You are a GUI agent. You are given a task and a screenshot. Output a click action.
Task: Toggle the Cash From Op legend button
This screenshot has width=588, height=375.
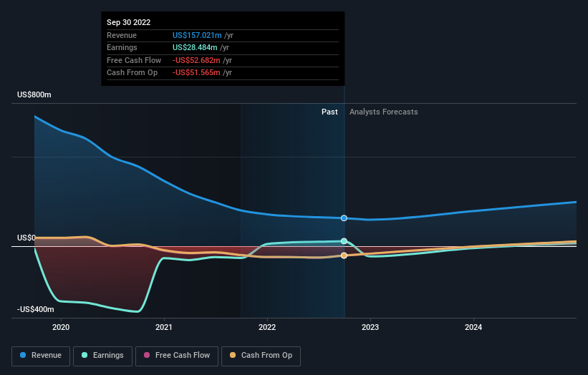(x=261, y=356)
